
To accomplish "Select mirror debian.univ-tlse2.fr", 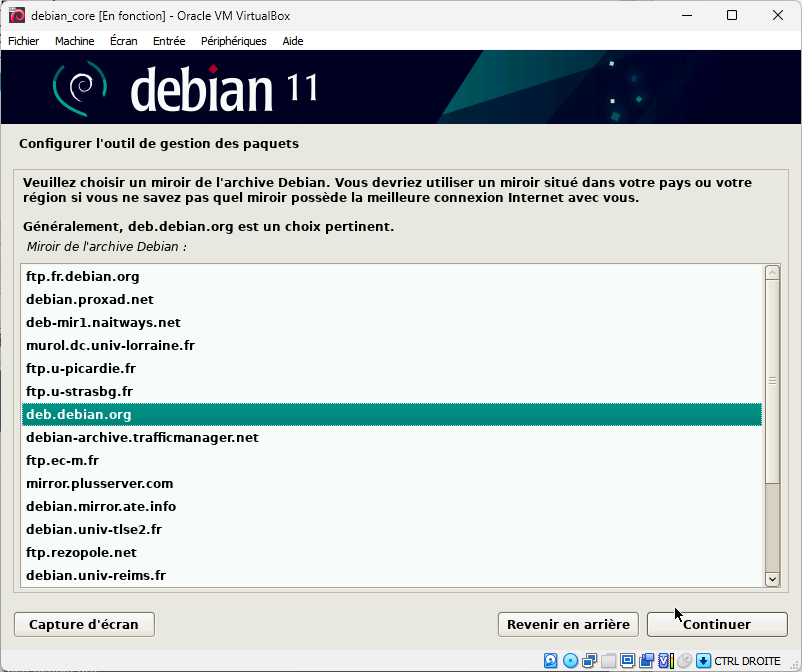I will pos(392,529).
